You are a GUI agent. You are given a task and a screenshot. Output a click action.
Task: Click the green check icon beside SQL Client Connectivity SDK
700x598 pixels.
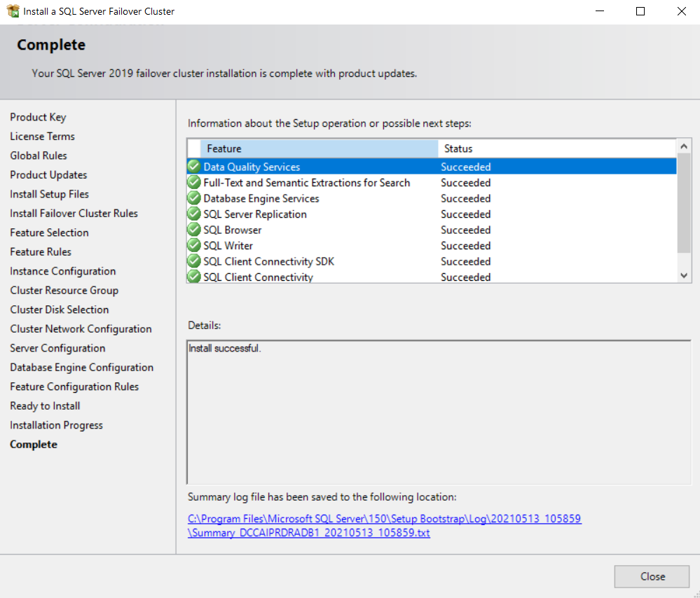click(x=194, y=261)
